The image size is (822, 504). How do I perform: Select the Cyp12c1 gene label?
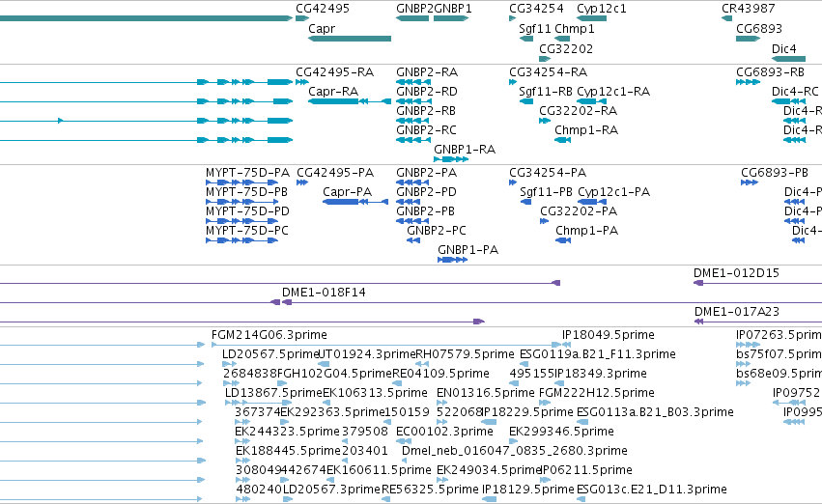pyautogui.click(x=602, y=9)
